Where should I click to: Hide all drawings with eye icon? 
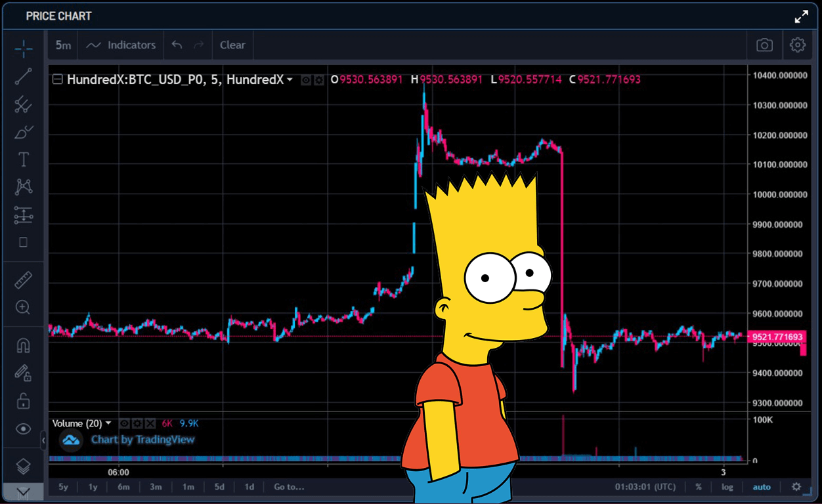pos(24,429)
